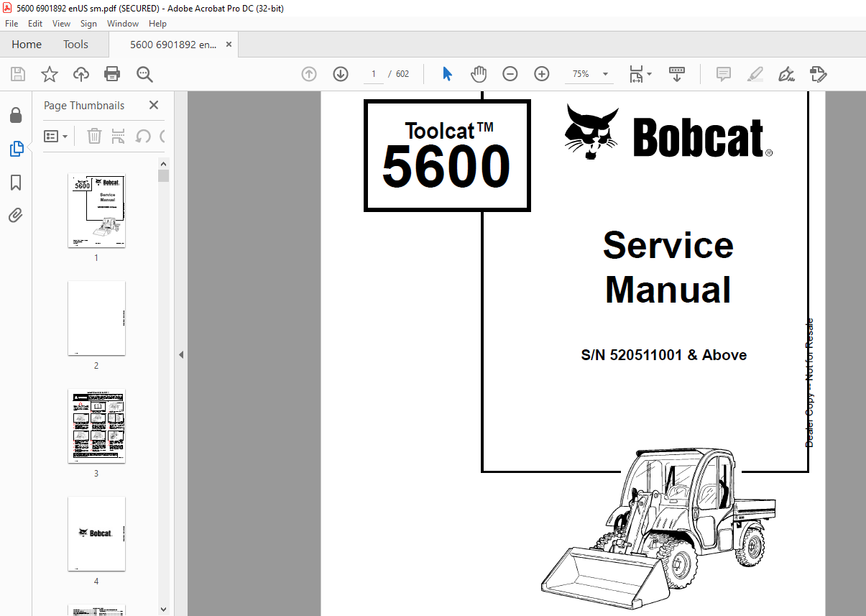The height and width of the screenshot is (616, 866).
Task: Switch to Home tab
Action: [27, 45]
